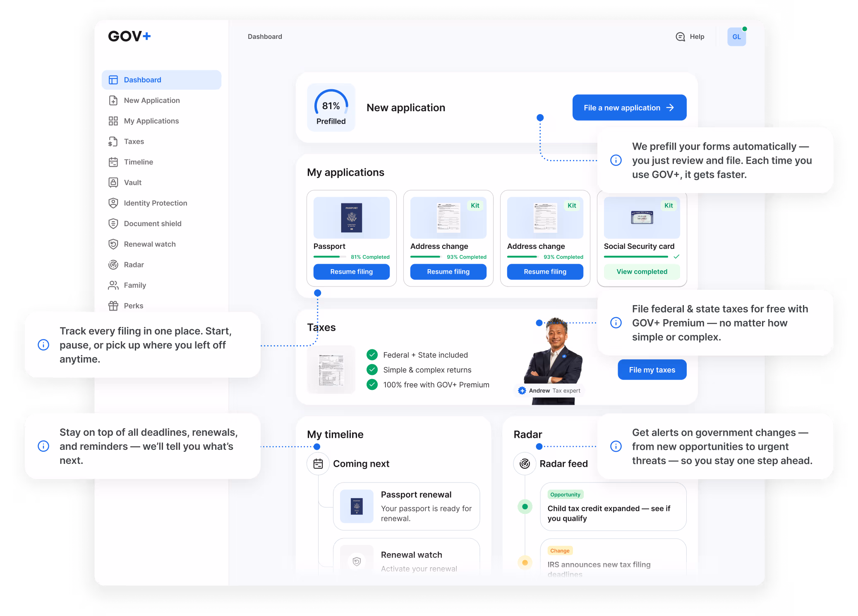The height and width of the screenshot is (616, 858).
Task: Click the Coming next calendar icon
Action: tap(318, 464)
